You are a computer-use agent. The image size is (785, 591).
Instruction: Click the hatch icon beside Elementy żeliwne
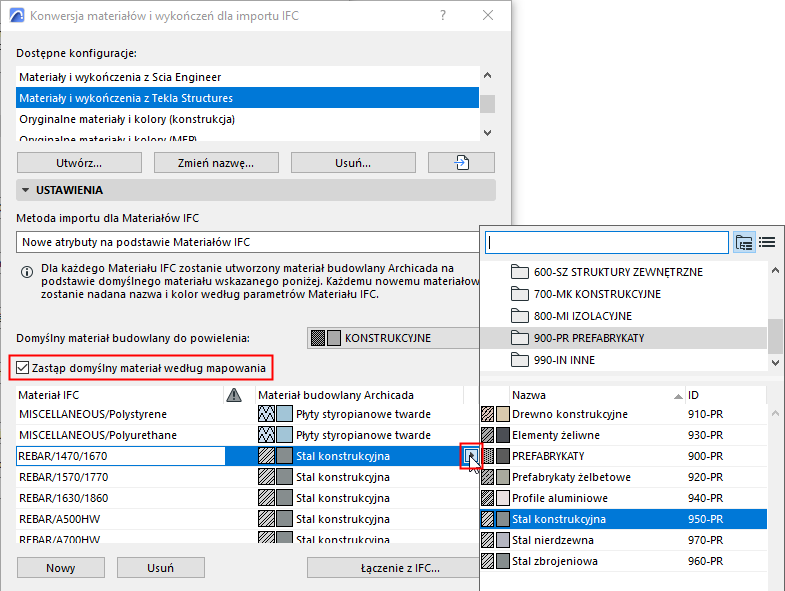(x=487, y=435)
